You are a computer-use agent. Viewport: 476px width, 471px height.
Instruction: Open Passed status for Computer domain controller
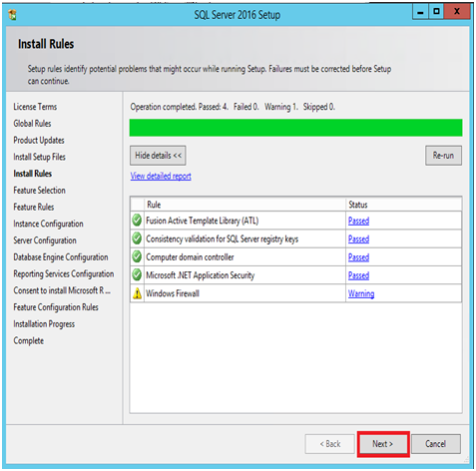(358, 257)
